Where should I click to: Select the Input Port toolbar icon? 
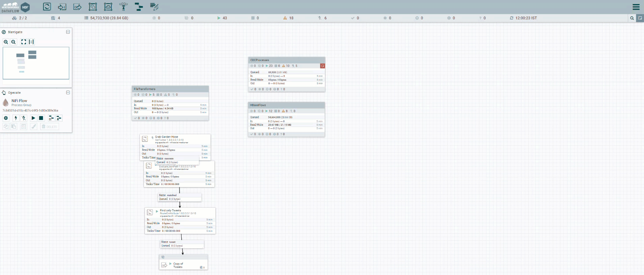pos(62,7)
